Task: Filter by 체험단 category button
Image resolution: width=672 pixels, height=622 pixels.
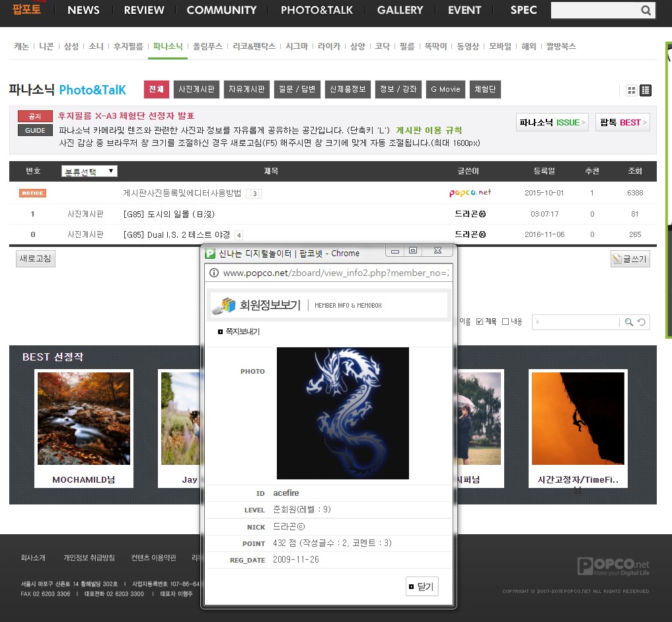Action: 485,89
